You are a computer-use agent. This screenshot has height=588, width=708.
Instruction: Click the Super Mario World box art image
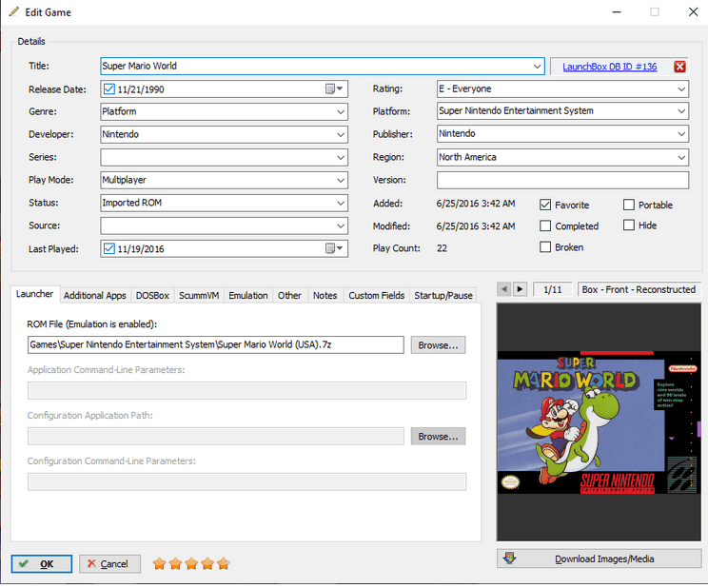(x=599, y=422)
